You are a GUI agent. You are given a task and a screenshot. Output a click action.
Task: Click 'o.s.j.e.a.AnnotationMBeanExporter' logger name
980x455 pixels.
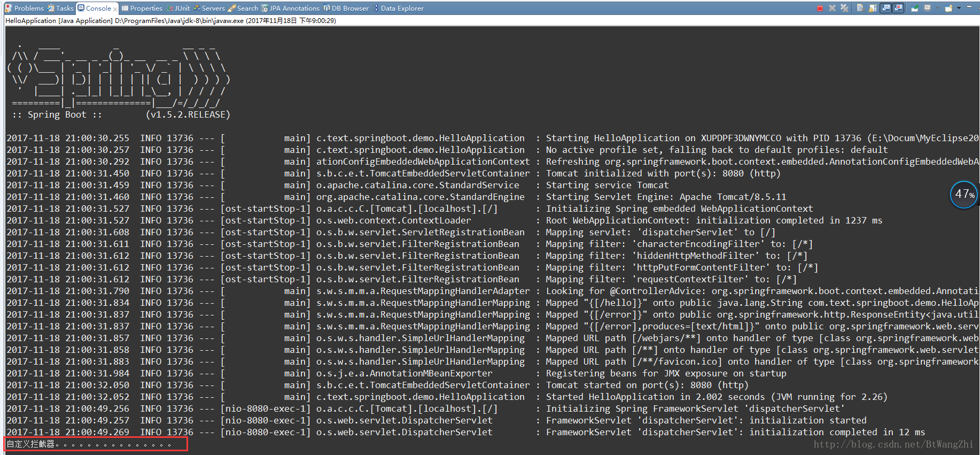pos(404,373)
